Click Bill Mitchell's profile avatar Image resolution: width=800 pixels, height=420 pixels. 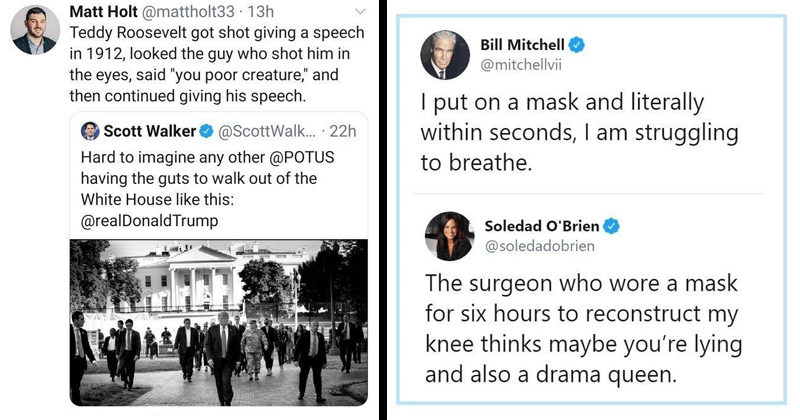tap(442, 54)
